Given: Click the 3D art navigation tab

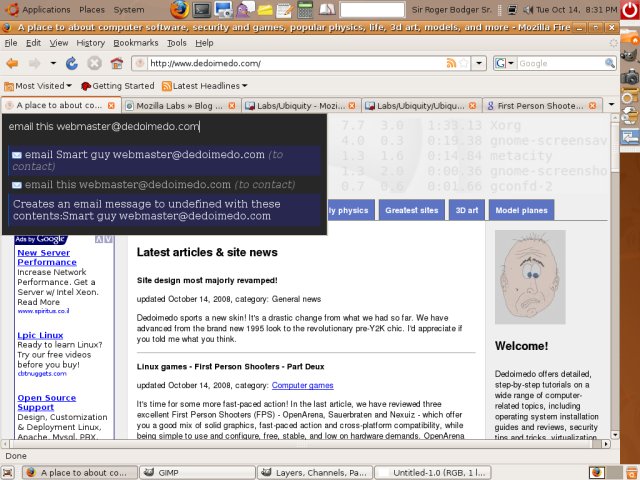Looking at the screenshot, I should [467, 210].
